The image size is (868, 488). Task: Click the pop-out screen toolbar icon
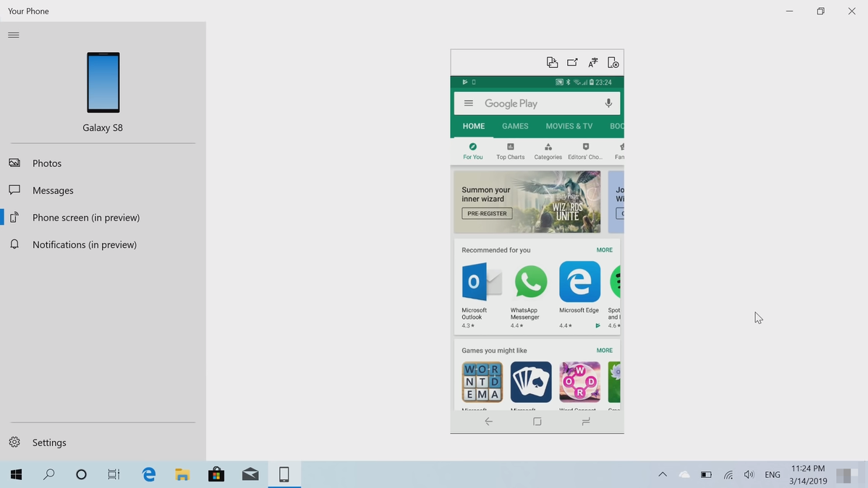coord(572,62)
